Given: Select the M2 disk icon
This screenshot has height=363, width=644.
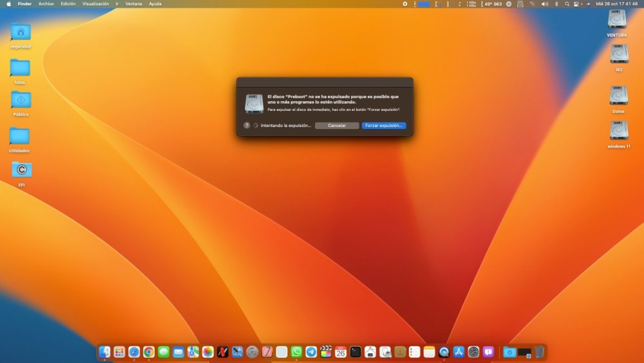Looking at the screenshot, I should tap(619, 54).
